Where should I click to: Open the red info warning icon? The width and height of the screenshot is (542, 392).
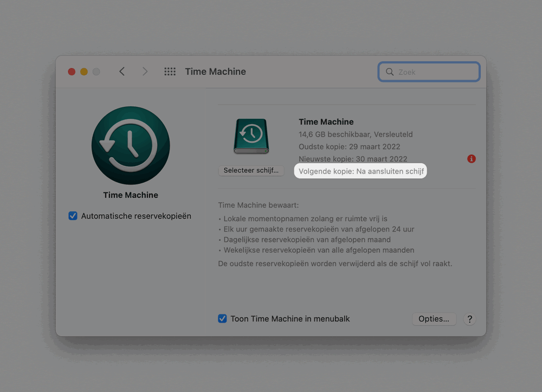coord(472,159)
